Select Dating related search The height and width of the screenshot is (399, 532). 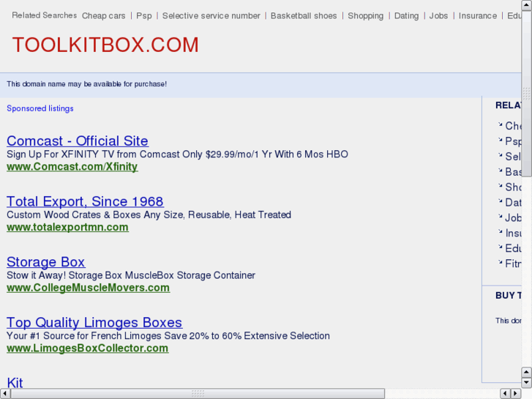pos(406,15)
